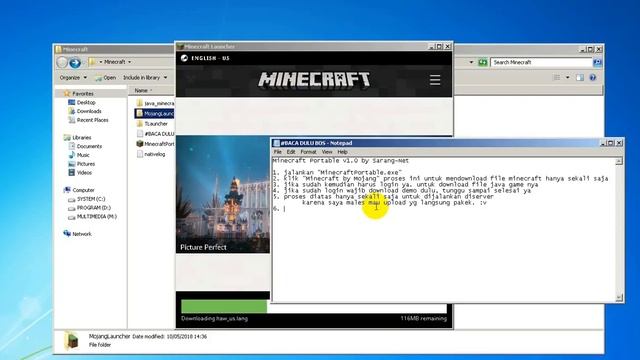This screenshot has width=640, height=360.
Task: Click the green download progress bar
Action: point(224,307)
